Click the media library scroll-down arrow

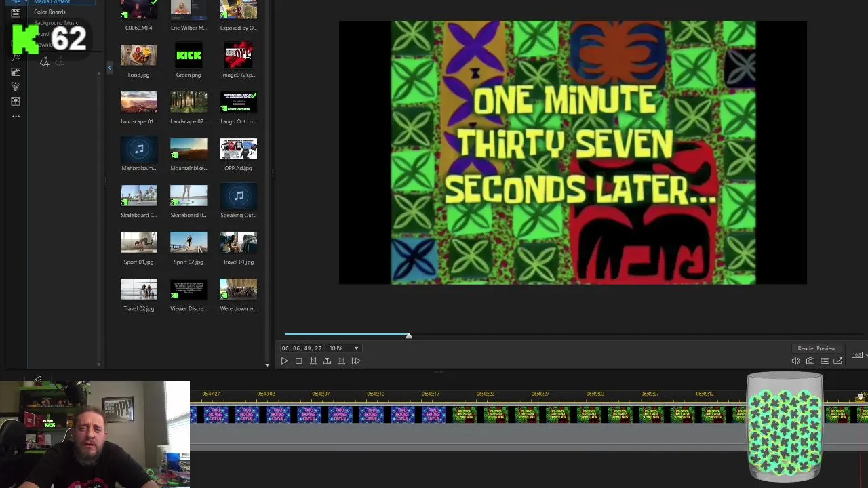point(267,365)
